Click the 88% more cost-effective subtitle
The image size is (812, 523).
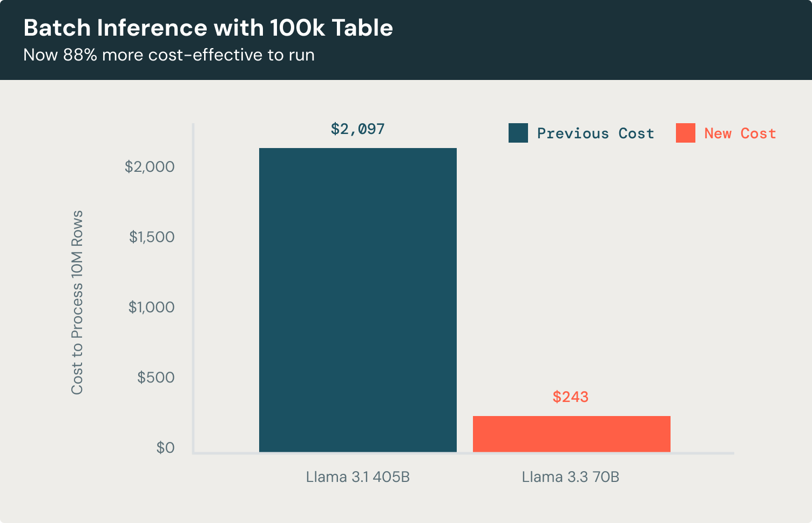[168, 55]
